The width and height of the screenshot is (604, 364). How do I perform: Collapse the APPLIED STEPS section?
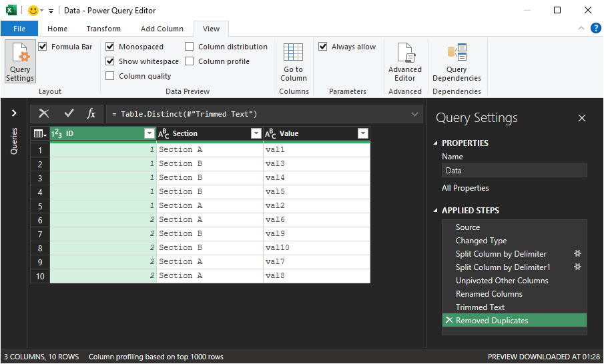435,211
